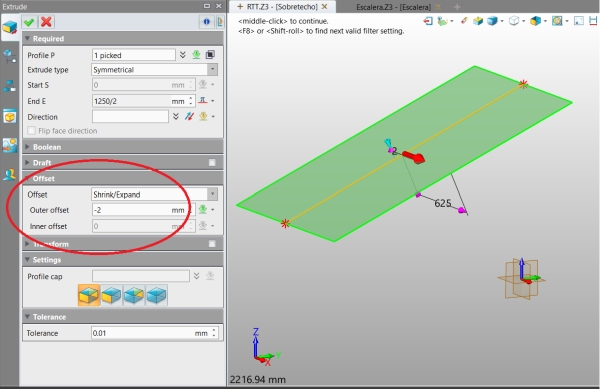This screenshot has width=600, height=389.
Task: Toggle the Draft section checkbox
Action: pos(212,163)
